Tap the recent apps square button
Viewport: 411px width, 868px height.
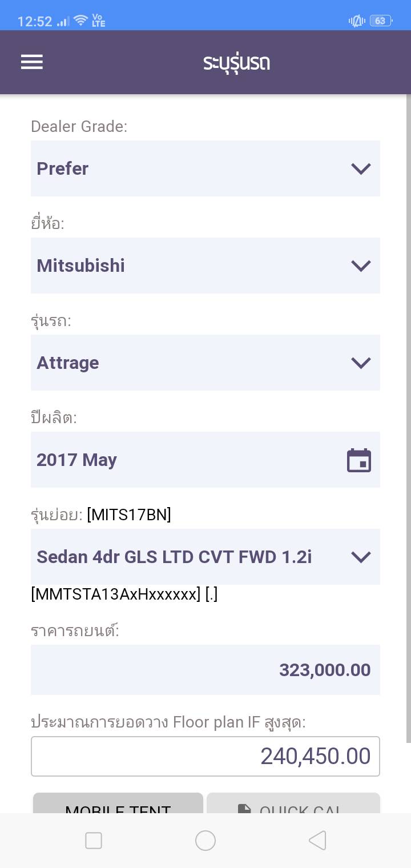[93, 841]
